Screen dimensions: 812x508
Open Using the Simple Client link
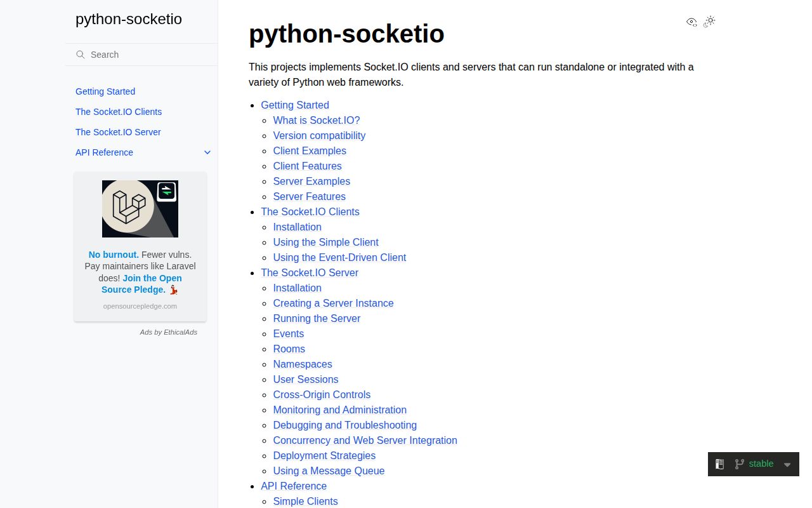[x=325, y=243]
